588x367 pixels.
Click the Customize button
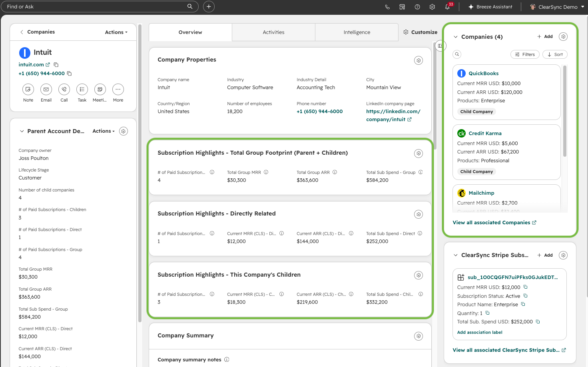tap(420, 32)
